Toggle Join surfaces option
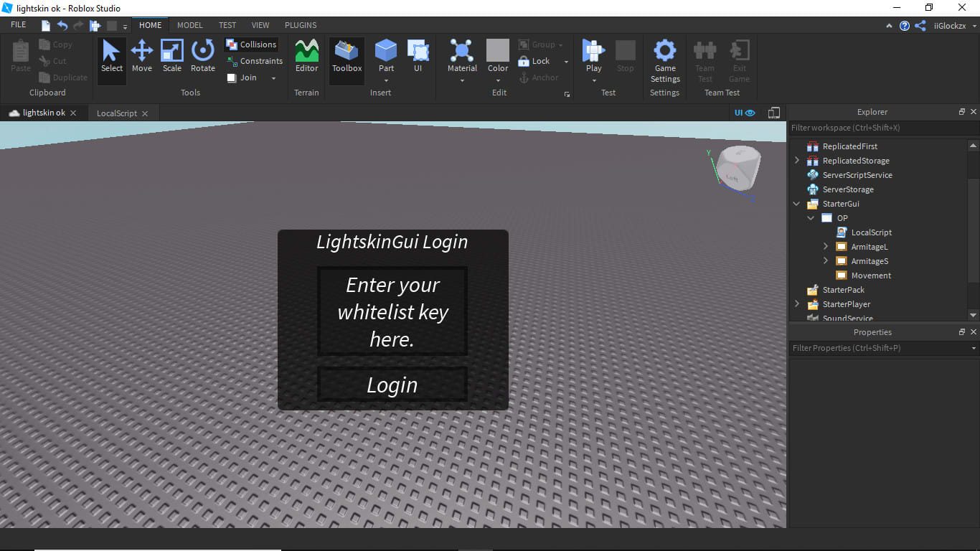 point(242,77)
